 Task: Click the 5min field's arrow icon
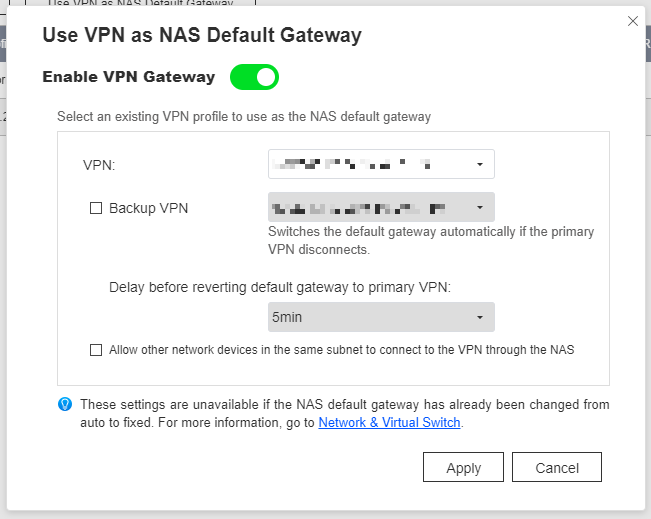point(480,317)
